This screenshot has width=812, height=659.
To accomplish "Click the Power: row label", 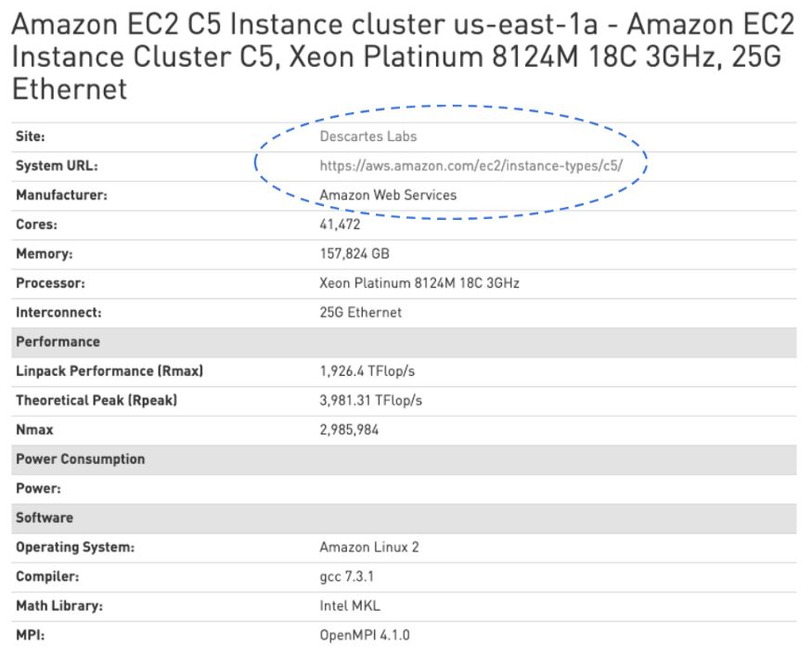I will tap(38, 488).
